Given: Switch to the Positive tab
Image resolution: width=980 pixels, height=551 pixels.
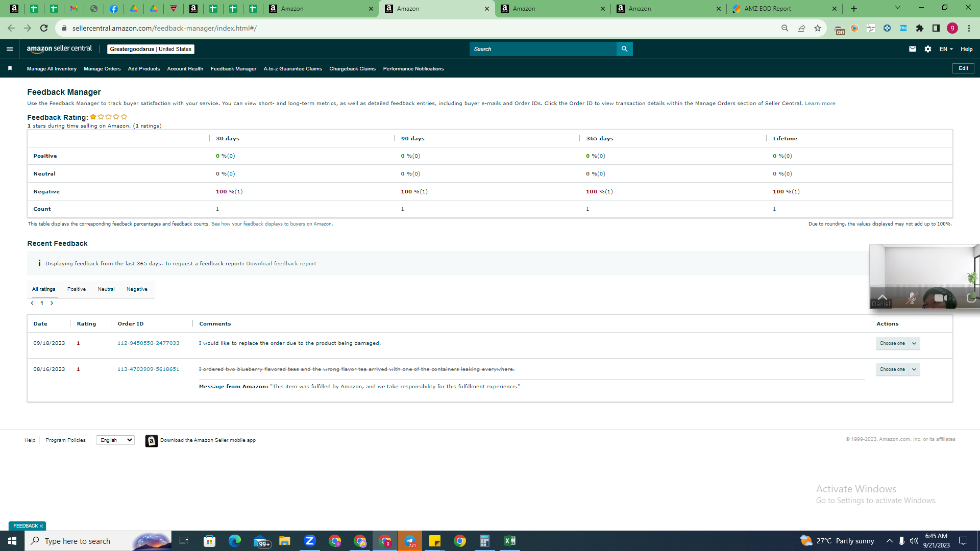Looking at the screenshot, I should 77,289.
